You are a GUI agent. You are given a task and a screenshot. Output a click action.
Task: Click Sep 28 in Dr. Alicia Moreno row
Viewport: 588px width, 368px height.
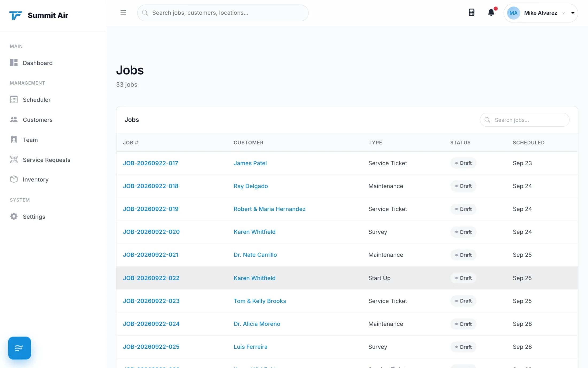point(522,324)
